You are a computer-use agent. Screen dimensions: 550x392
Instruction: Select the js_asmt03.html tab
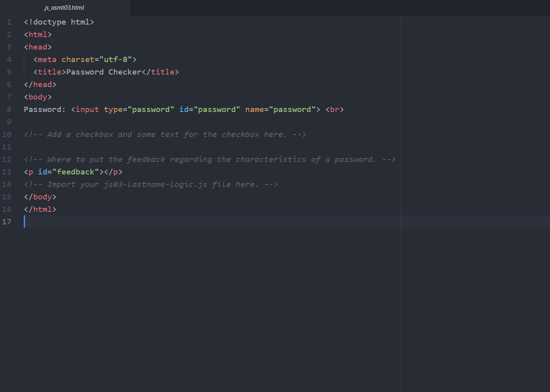click(x=65, y=7)
